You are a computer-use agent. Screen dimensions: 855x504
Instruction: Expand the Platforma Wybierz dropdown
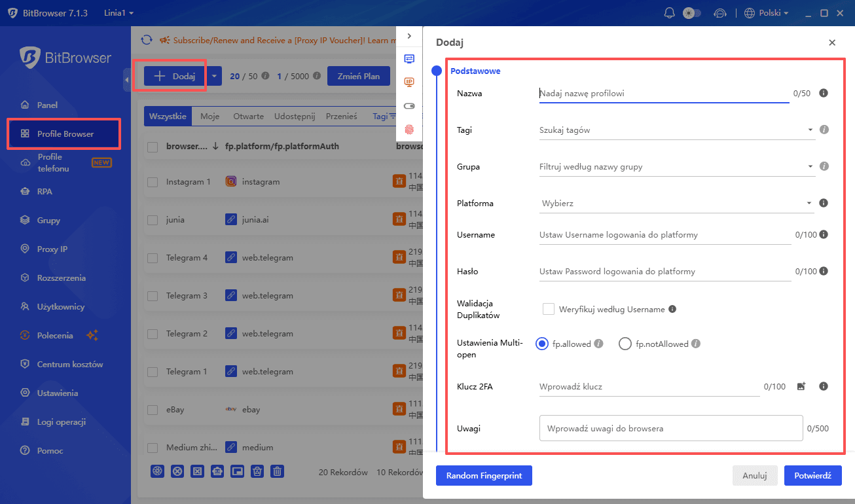[676, 204]
